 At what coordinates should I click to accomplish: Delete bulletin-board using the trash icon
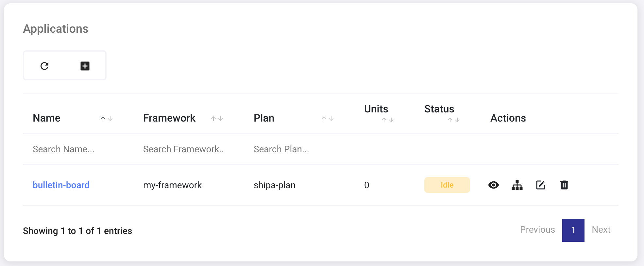click(x=564, y=185)
